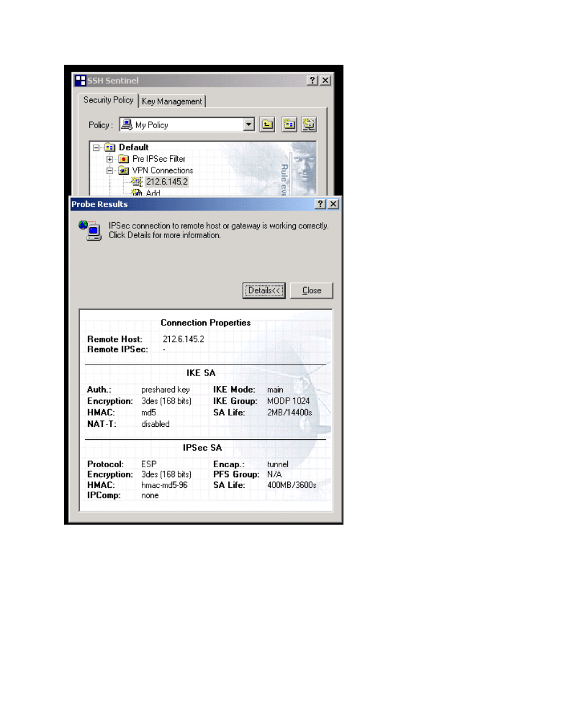
Task: Click the 'N/A' PFS Group value
Action: (x=274, y=475)
